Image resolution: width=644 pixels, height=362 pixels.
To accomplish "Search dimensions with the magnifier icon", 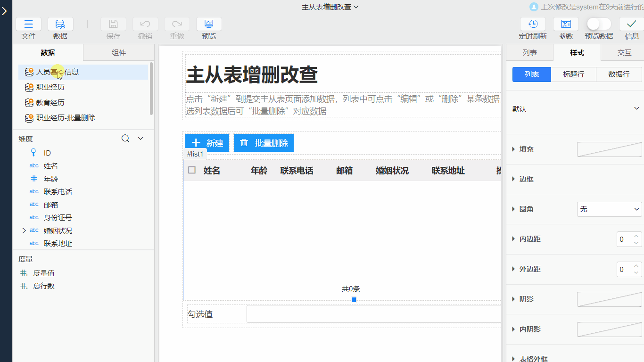I will tap(125, 139).
